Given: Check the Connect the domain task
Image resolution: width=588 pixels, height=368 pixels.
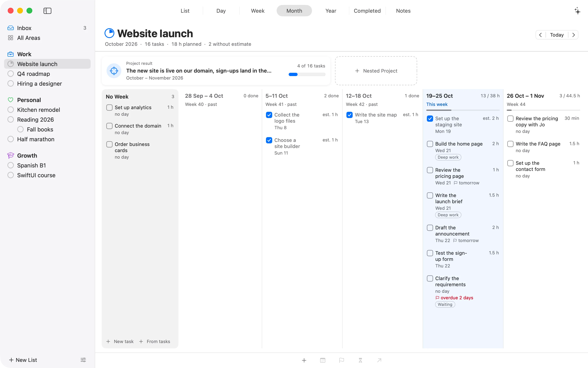Looking at the screenshot, I should [x=109, y=126].
